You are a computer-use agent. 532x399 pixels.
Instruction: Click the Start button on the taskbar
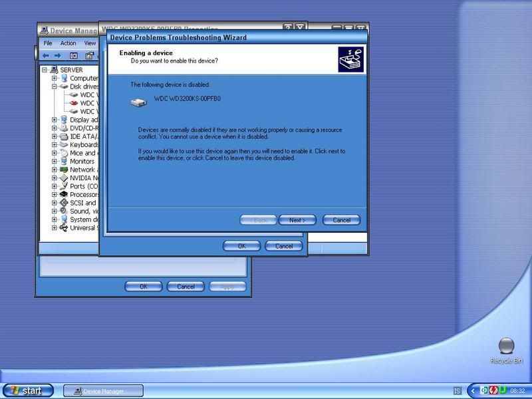click(27, 390)
